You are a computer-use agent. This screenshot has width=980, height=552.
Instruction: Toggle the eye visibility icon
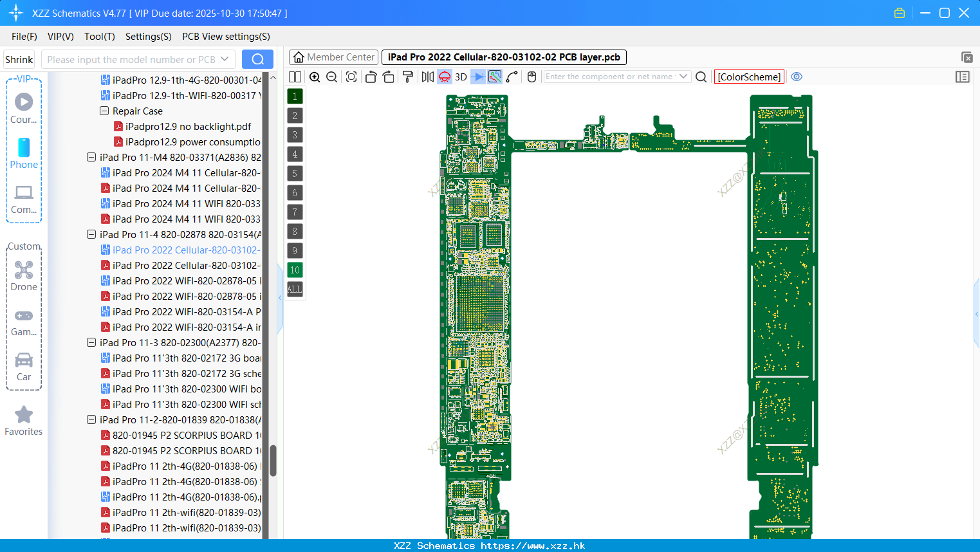tap(797, 77)
